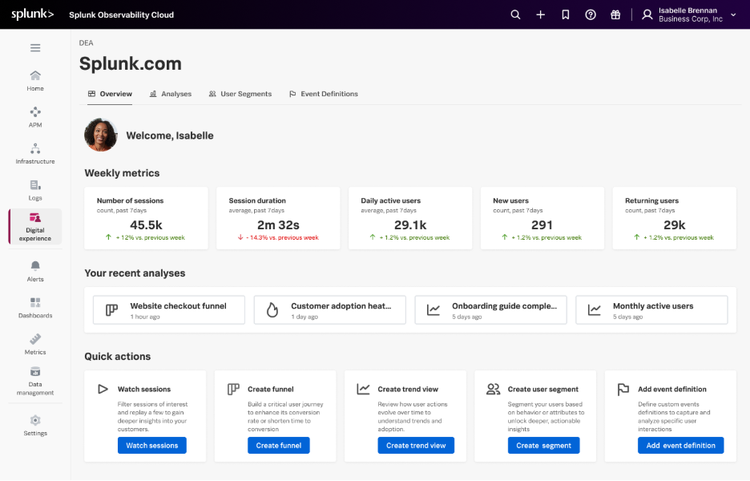The width and height of the screenshot is (750, 481).
Task: Open Settings gear in sidebar
Action: pos(35,425)
